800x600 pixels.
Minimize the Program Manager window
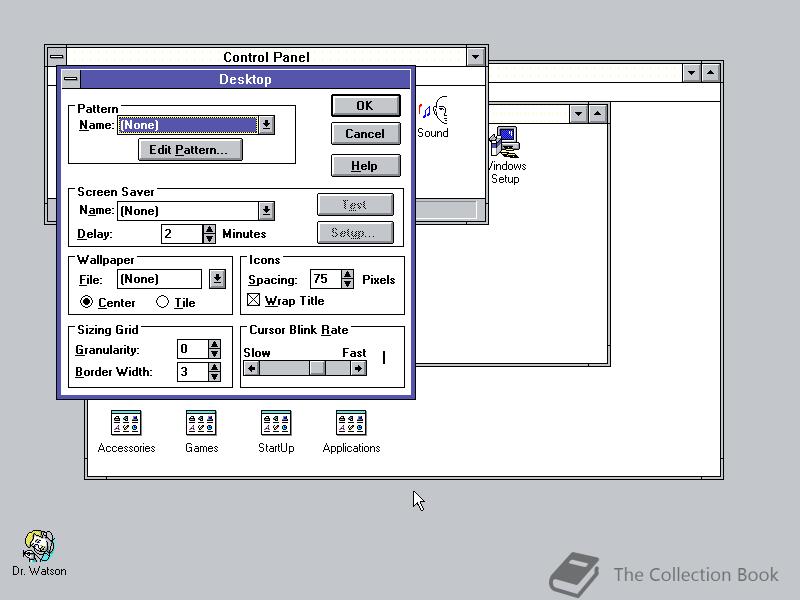click(x=691, y=72)
